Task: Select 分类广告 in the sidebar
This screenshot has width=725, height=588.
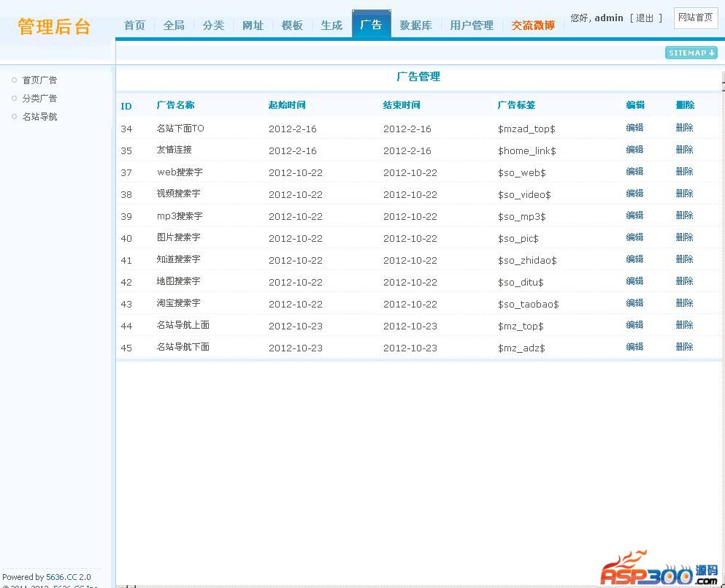Action: click(39, 99)
